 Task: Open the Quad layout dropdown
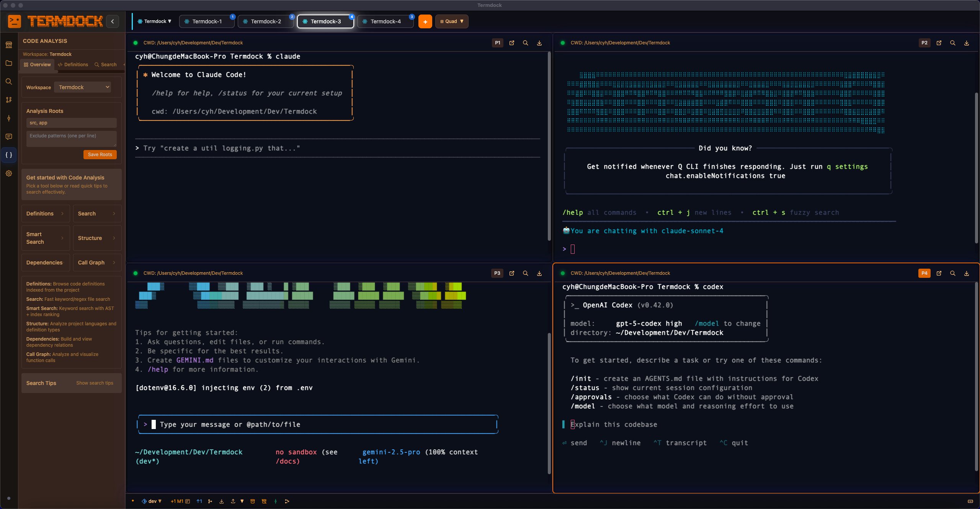coord(452,21)
